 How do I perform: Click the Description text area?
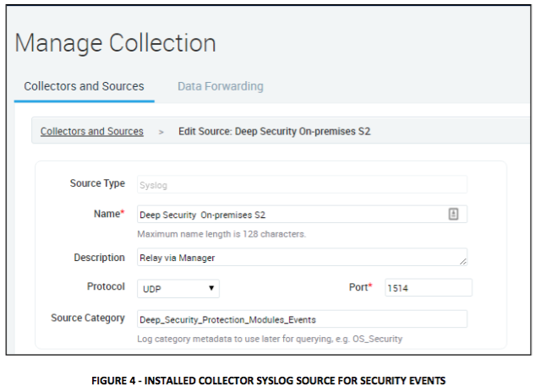pyautogui.click(x=302, y=257)
